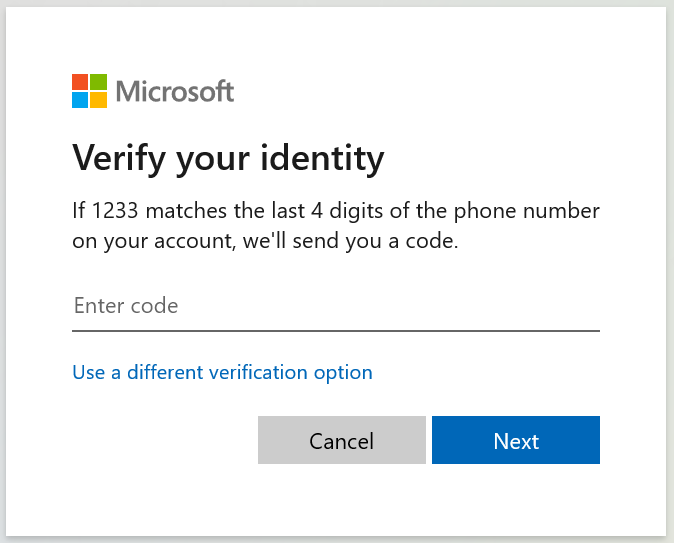
Task: Click the blue Next button
Action: (x=516, y=440)
